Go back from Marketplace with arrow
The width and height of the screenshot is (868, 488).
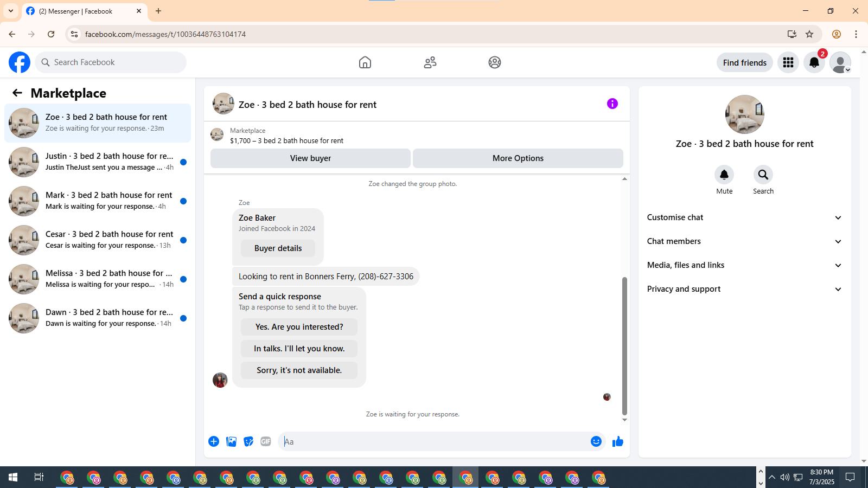17,93
